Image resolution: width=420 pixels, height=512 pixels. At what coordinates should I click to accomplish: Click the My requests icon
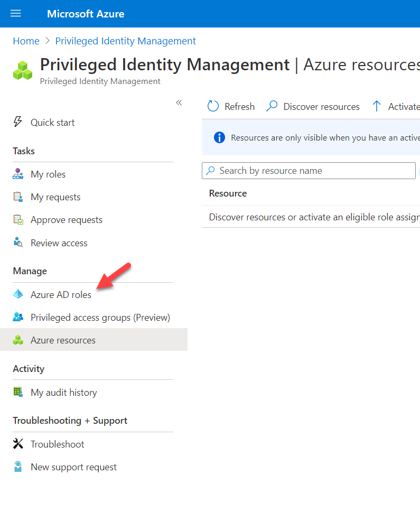coord(18,197)
